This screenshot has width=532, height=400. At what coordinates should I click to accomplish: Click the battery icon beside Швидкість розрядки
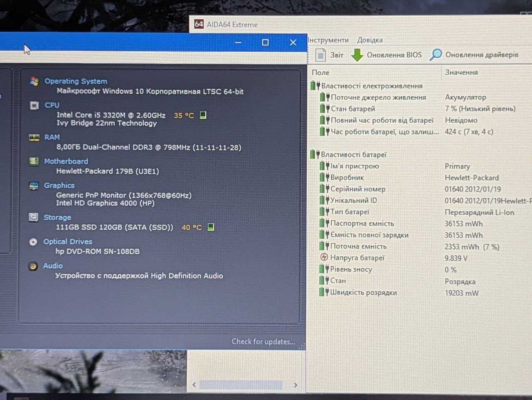(x=324, y=292)
